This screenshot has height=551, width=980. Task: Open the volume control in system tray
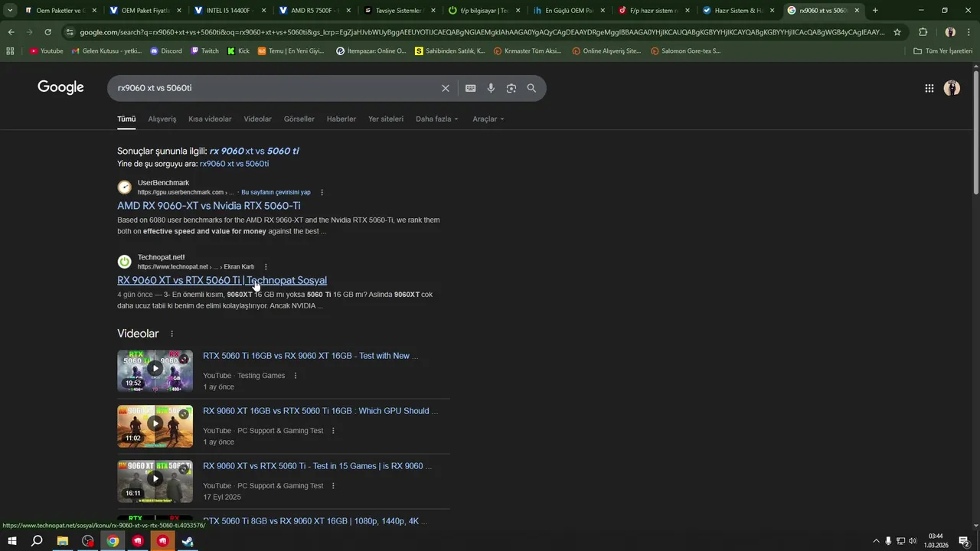913,541
